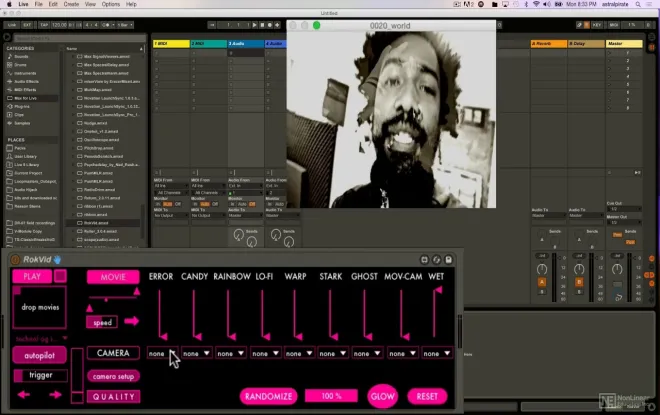Click the Ableton transport Play button
This screenshot has width=660, height=415.
[x=254, y=25]
